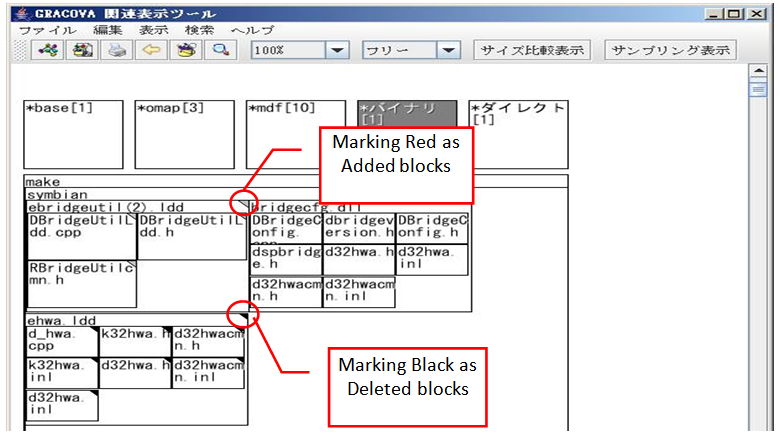Image resolution: width=780 pixels, height=444 pixels.
Task: Open the 編集 menu
Action: tap(107, 30)
